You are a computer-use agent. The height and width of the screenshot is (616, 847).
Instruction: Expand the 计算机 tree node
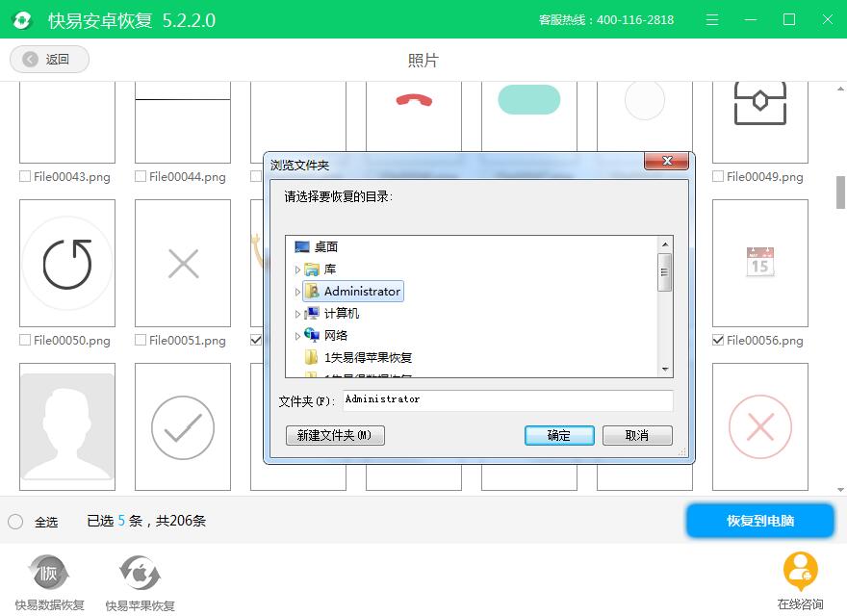(x=297, y=314)
